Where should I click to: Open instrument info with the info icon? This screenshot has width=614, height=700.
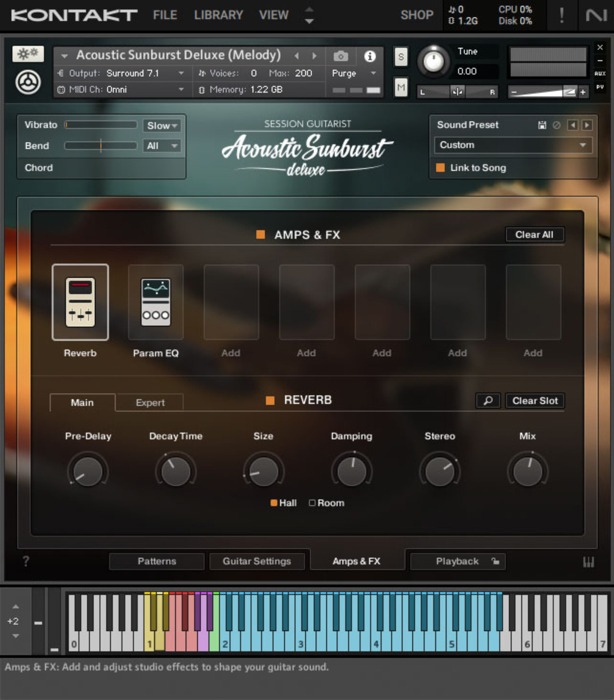coord(370,57)
